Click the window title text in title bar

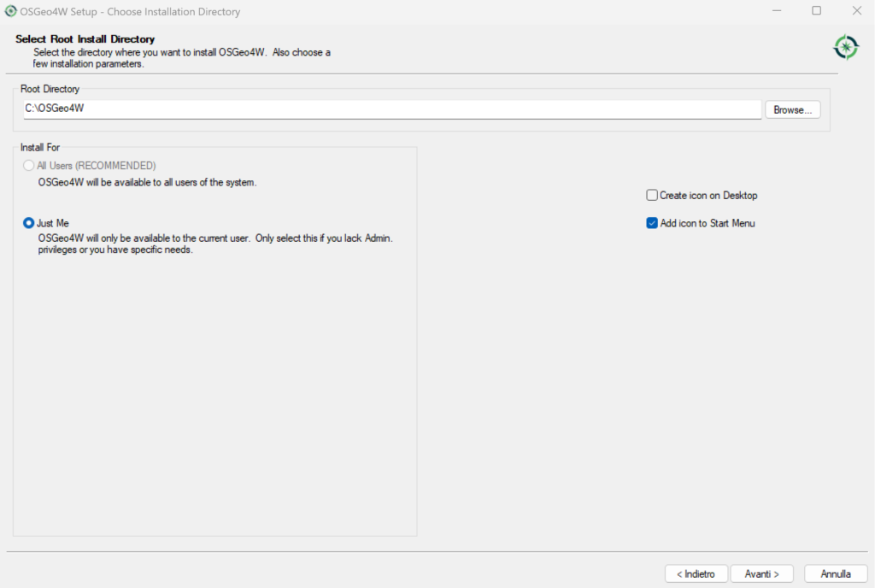[x=130, y=12]
